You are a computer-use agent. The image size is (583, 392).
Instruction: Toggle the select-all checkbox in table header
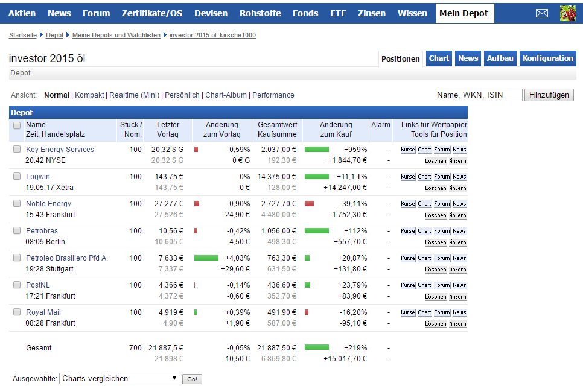17,125
